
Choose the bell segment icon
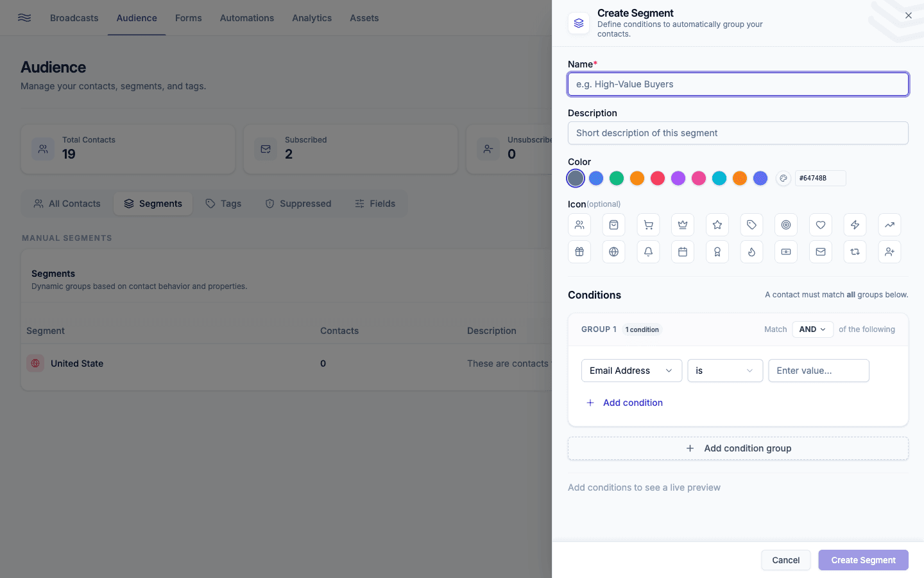[648, 252]
